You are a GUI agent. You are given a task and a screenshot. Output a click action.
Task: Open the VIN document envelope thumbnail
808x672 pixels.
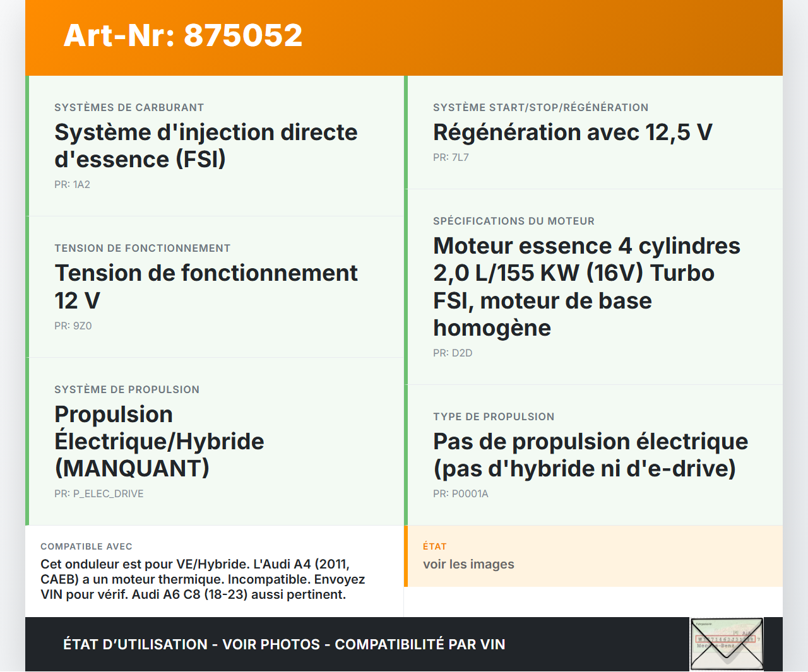[x=727, y=643]
